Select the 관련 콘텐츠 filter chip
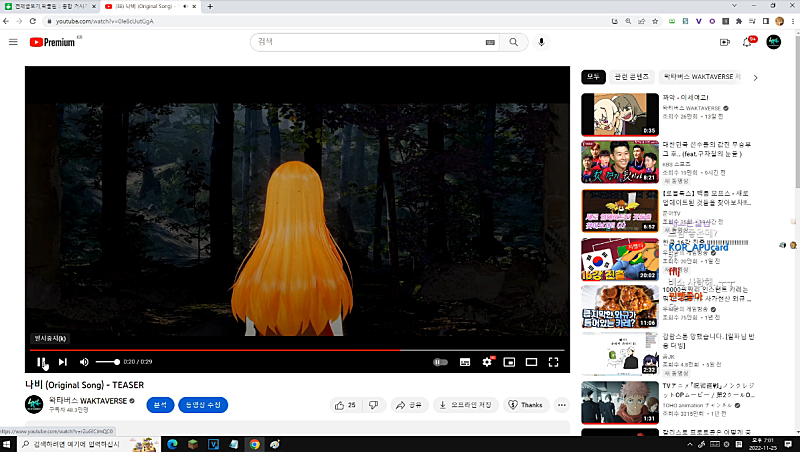Viewport: 800px width, 452px height. coord(631,77)
